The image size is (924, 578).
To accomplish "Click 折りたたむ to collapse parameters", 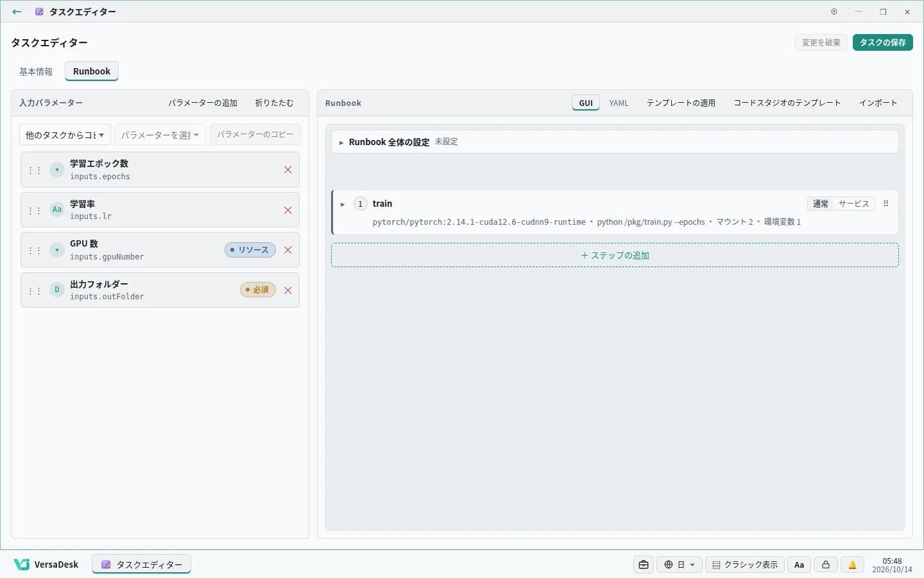I will [x=275, y=103].
